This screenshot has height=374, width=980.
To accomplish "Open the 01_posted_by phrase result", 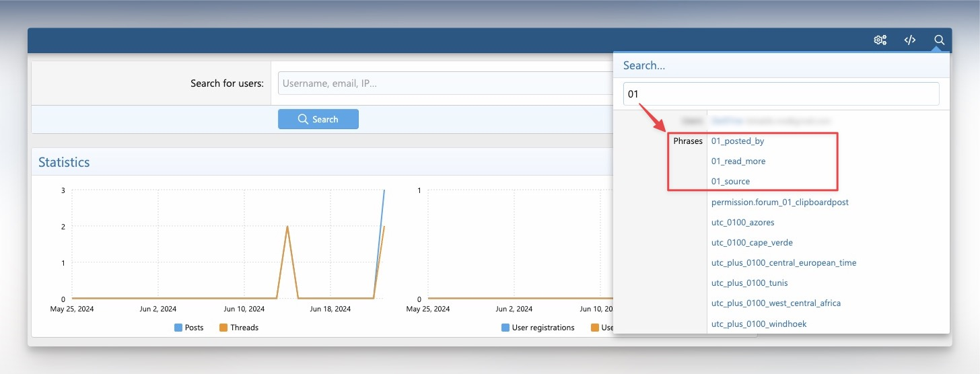I will 738,141.
